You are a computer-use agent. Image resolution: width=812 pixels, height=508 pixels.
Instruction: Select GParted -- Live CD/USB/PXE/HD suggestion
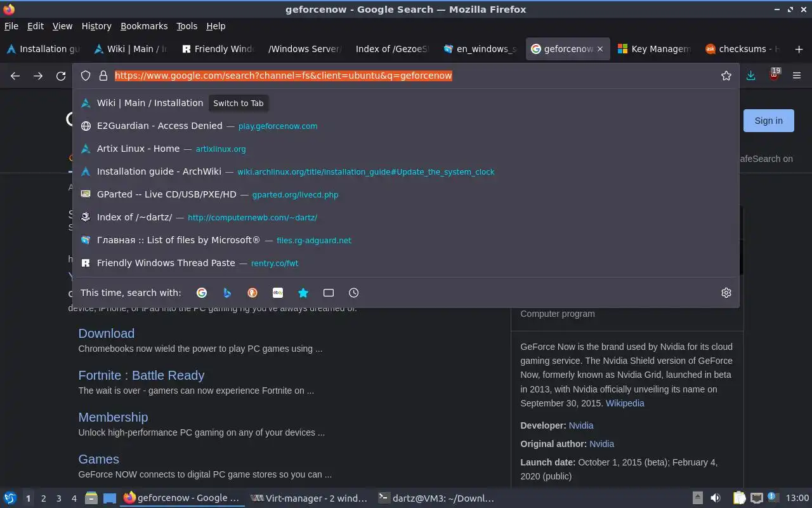[406, 194]
